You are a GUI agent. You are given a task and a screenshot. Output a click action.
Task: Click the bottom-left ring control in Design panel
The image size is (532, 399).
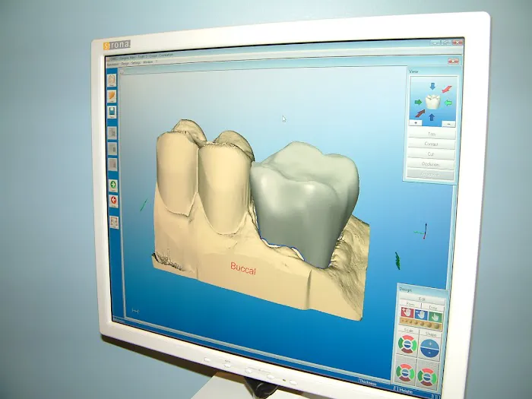[405, 372]
